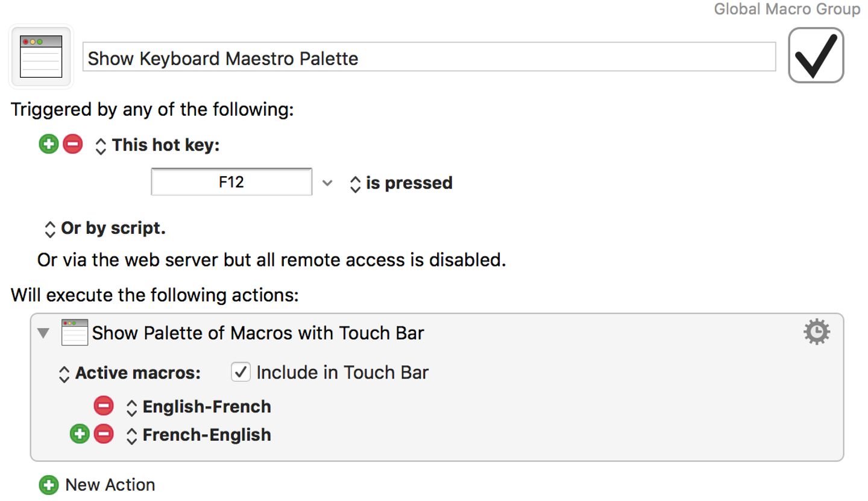This screenshot has height=501, width=868.
Task: Choose a different macro for English-French
Action: 132,408
